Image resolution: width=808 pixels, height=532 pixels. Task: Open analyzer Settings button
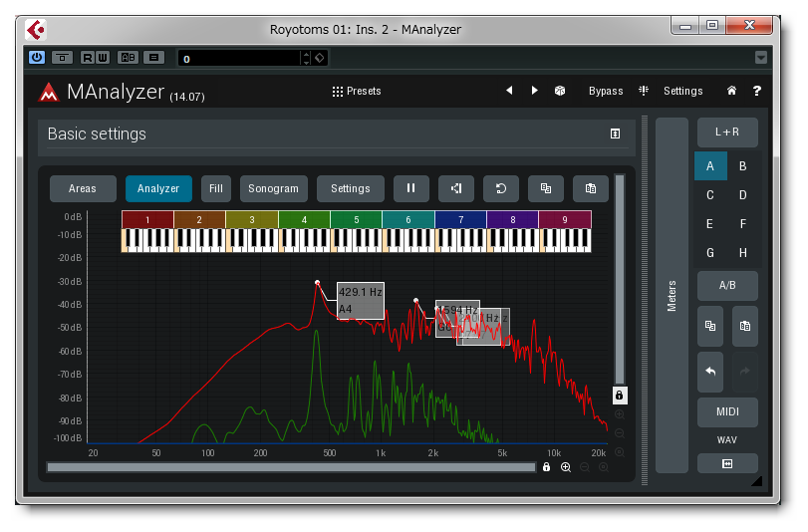point(351,188)
